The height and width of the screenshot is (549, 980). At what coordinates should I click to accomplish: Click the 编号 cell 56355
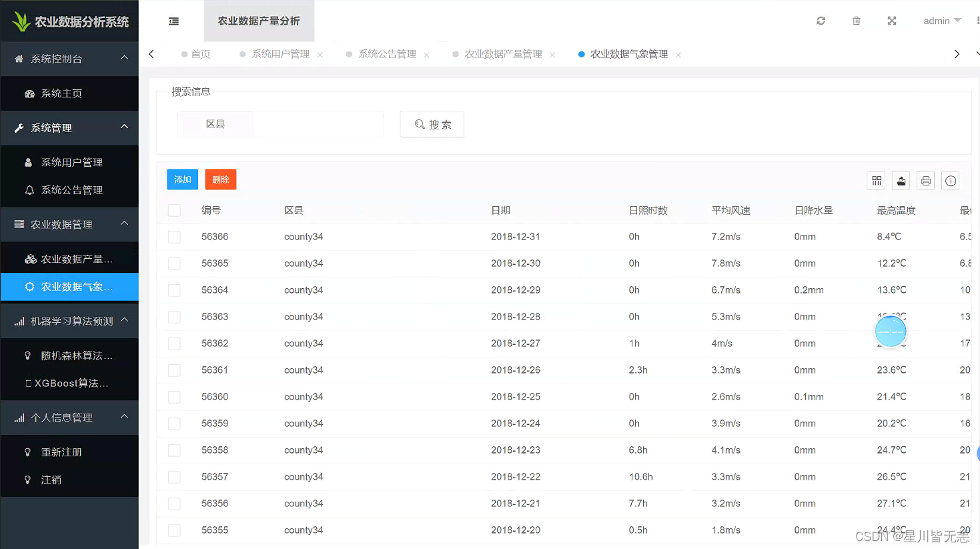click(x=215, y=530)
